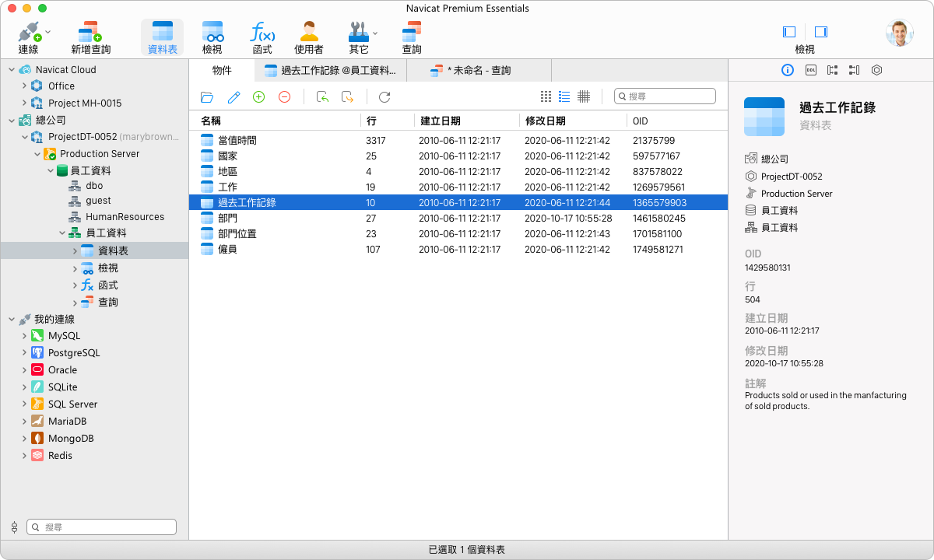
Task: Select the 國家 table row
Action: 458,156
